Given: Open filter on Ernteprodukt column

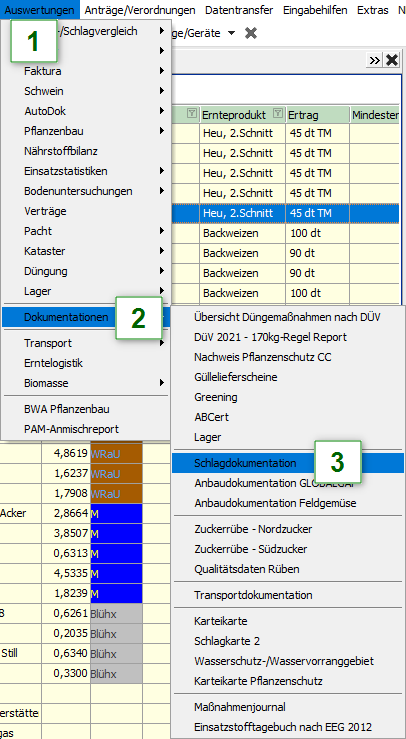Looking at the screenshot, I should click(x=278, y=113).
